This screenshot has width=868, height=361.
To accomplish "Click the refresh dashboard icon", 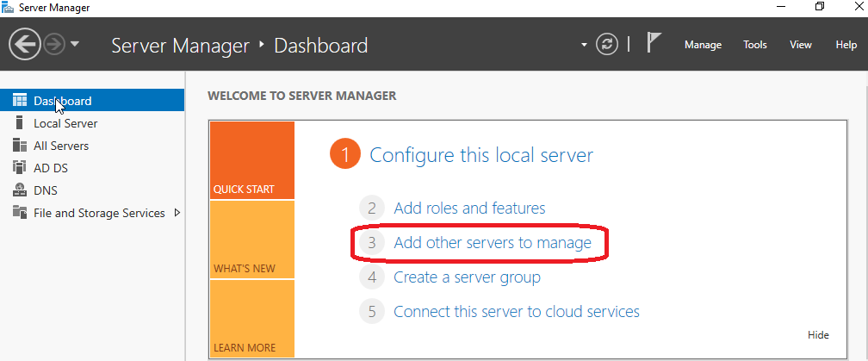I will click(607, 45).
